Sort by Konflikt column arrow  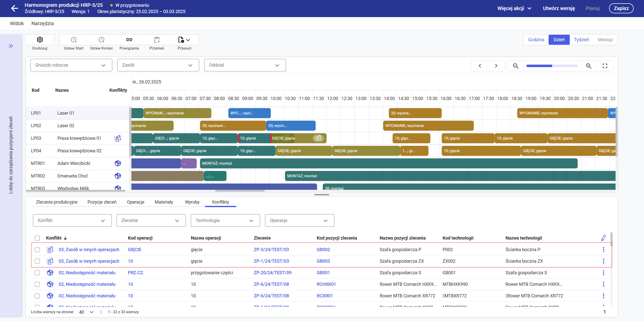point(65,238)
